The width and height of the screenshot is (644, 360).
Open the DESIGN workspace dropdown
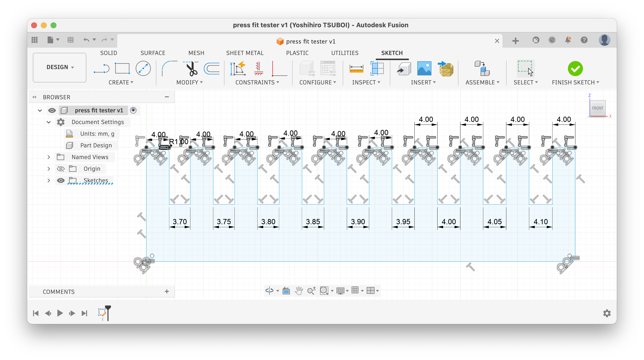[60, 67]
